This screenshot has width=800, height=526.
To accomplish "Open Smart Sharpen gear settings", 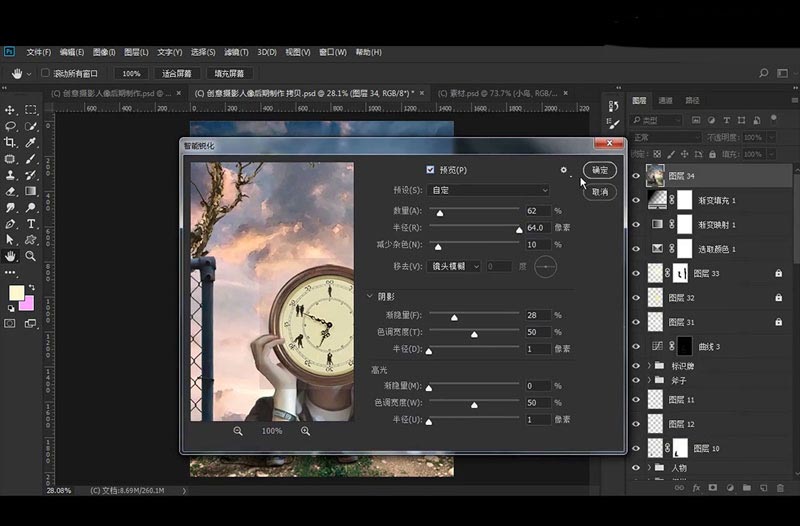I will (564, 170).
